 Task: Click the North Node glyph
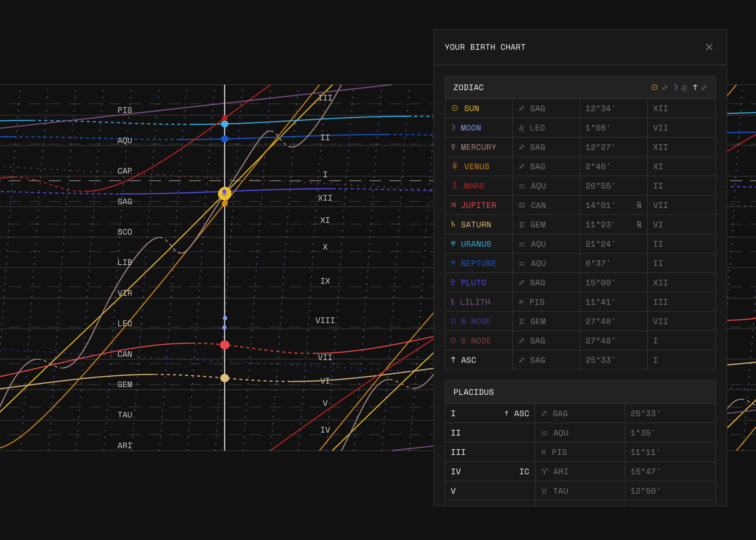pyautogui.click(x=453, y=321)
